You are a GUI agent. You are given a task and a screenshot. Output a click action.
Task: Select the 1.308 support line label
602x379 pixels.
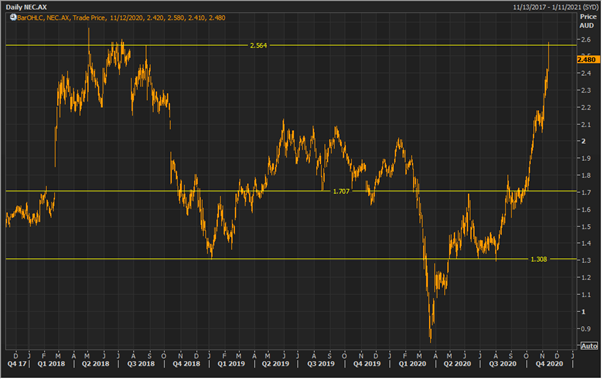539,260
